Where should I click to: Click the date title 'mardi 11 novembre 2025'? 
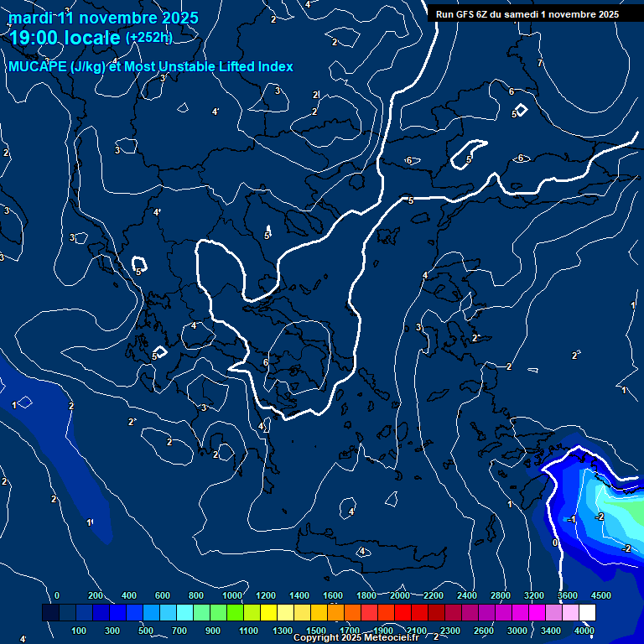coord(103,18)
